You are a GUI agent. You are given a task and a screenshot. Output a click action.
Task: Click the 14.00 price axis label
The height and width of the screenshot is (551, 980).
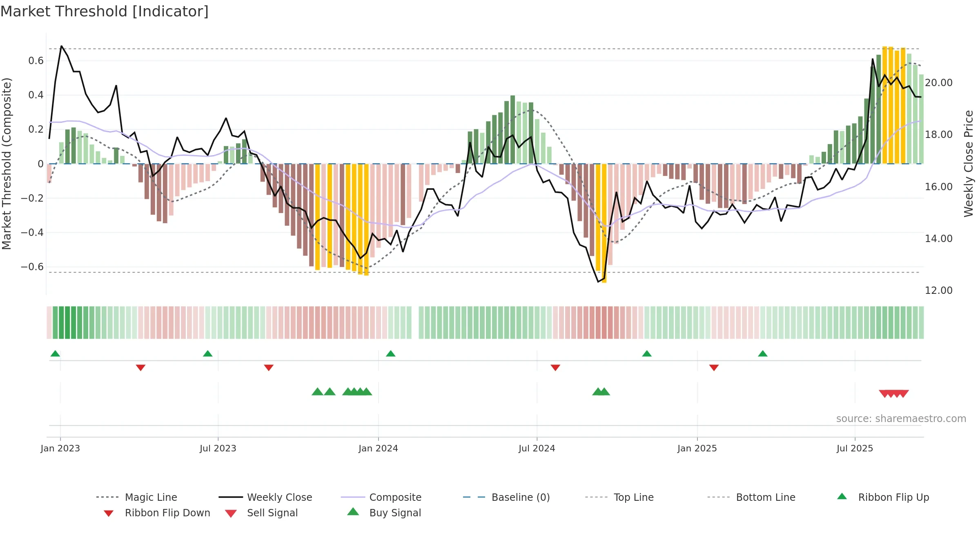coord(939,239)
